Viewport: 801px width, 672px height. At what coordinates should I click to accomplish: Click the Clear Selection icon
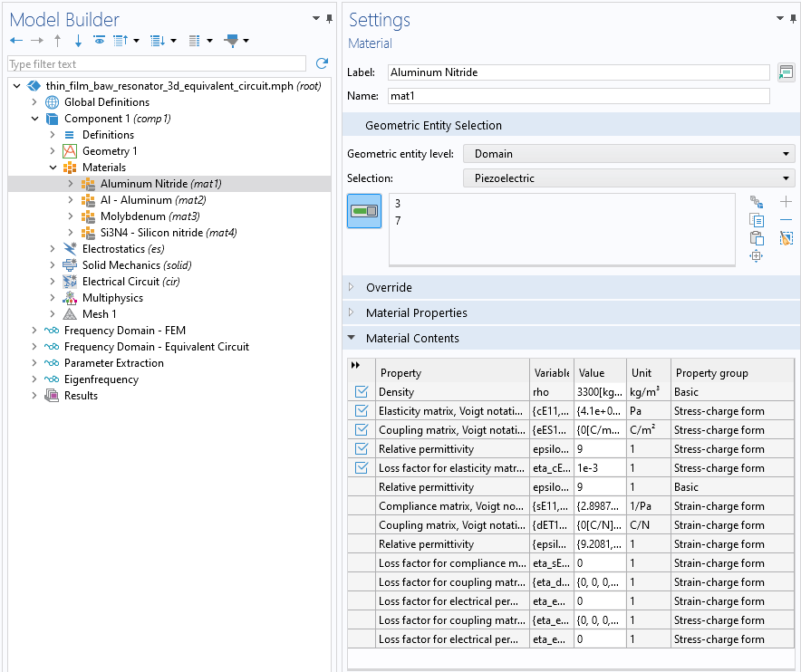[x=787, y=238]
